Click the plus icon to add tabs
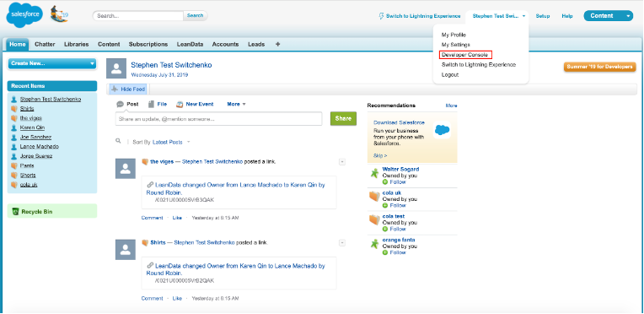644x314 pixels. click(277, 44)
